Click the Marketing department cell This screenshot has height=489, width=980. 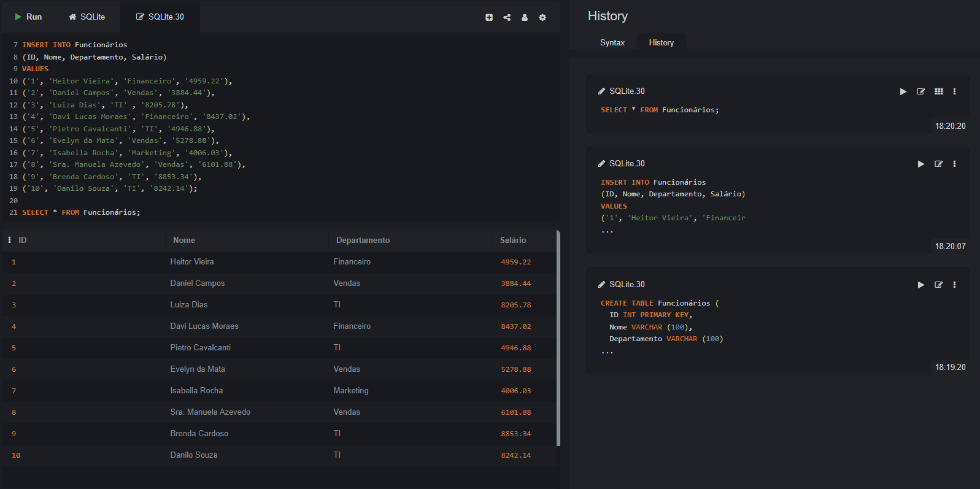(x=351, y=391)
